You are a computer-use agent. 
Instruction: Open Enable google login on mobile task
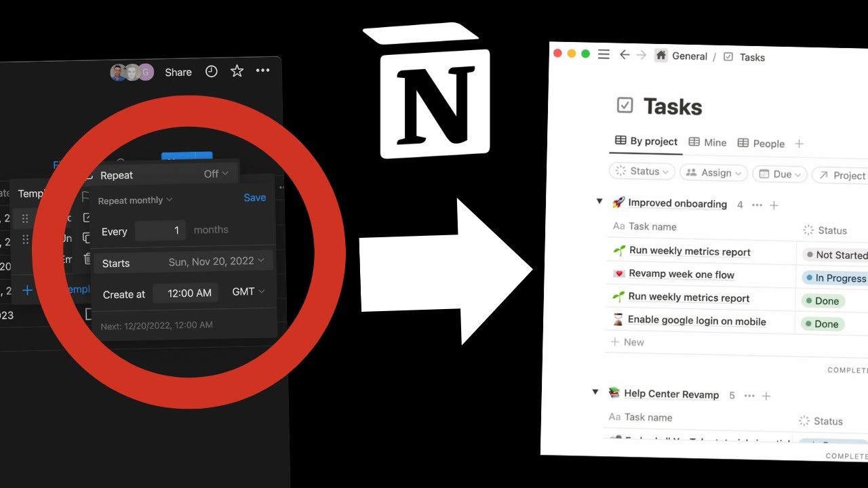click(x=696, y=321)
